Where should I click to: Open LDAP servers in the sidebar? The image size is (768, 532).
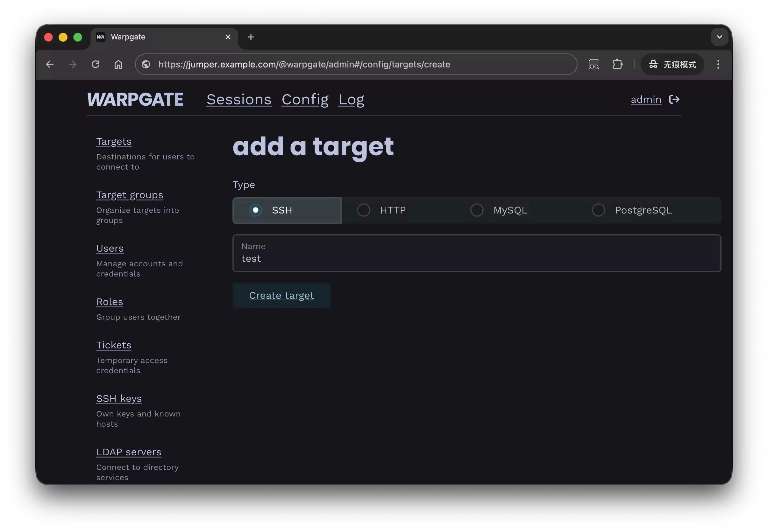pos(129,452)
